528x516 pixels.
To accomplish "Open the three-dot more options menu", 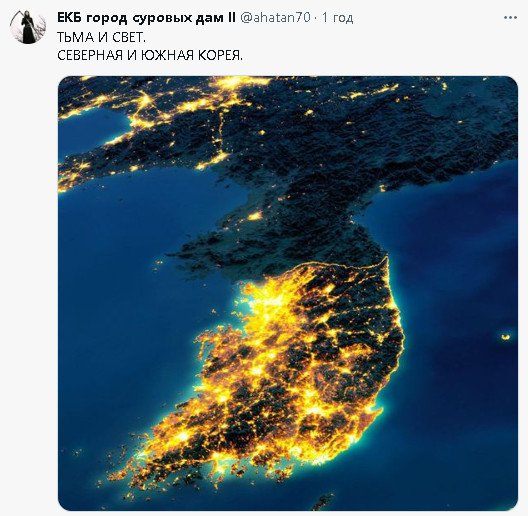I will click(510, 18).
